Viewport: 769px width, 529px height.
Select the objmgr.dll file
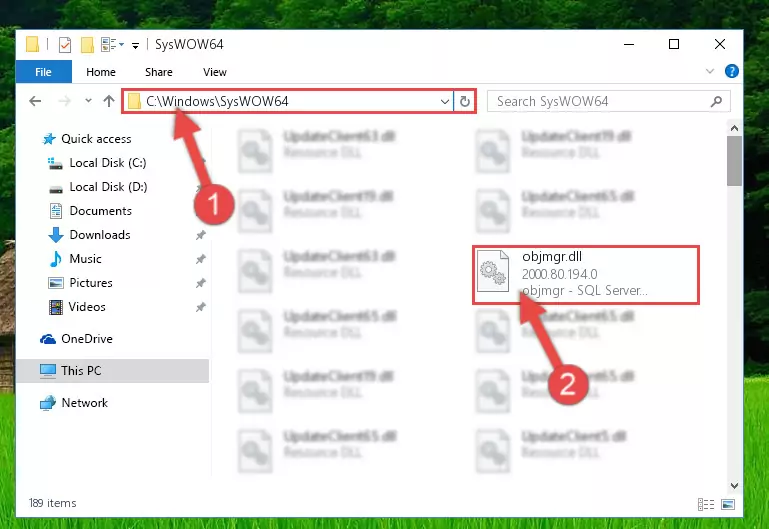point(586,275)
